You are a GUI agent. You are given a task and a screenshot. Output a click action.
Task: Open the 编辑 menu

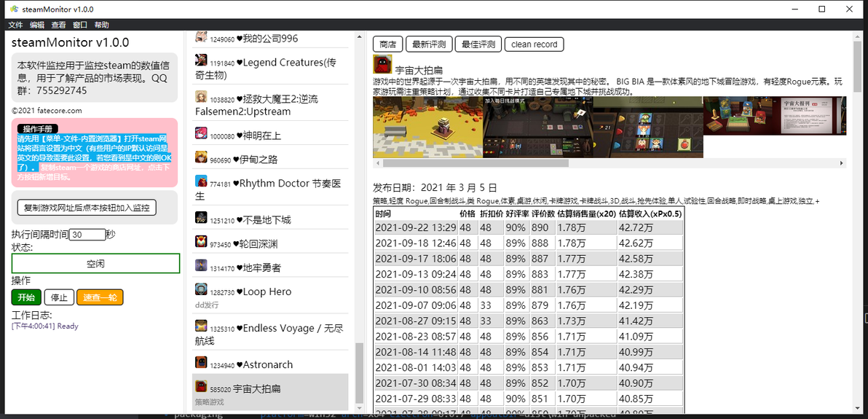37,25
